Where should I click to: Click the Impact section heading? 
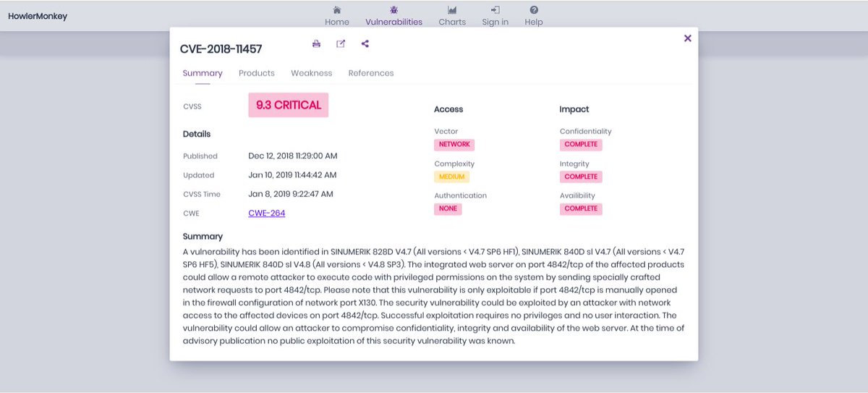tap(574, 109)
